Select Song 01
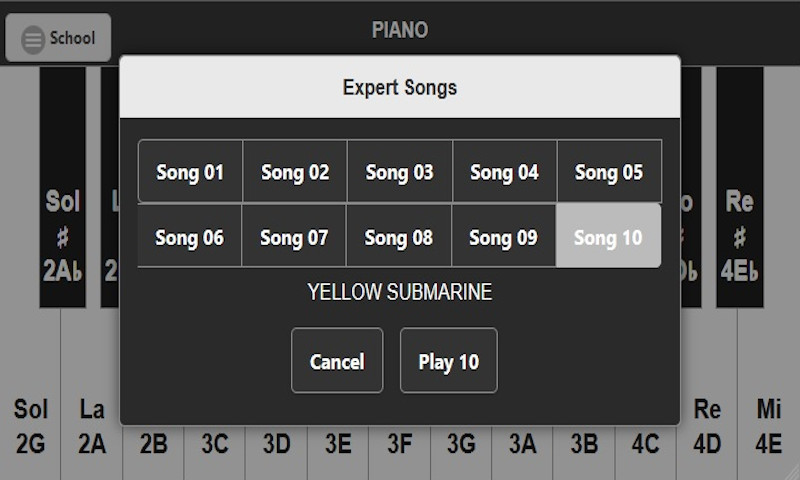The height and width of the screenshot is (480, 800). [190, 172]
